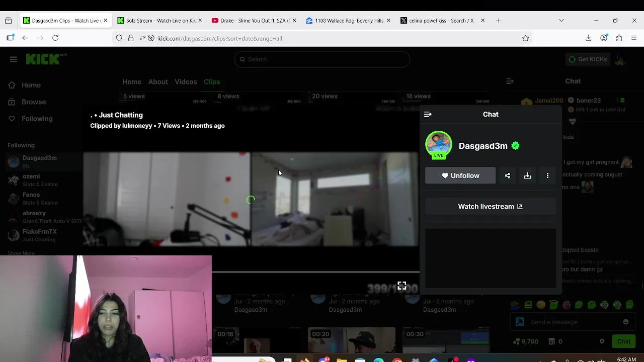This screenshot has height=362, width=644.
Task: Open a new browser tab
Action: point(499,21)
